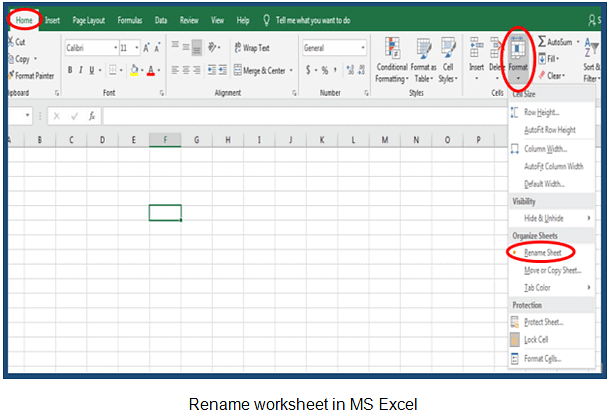The height and width of the screenshot is (417, 612).
Task: Increase font size
Action: [x=146, y=48]
